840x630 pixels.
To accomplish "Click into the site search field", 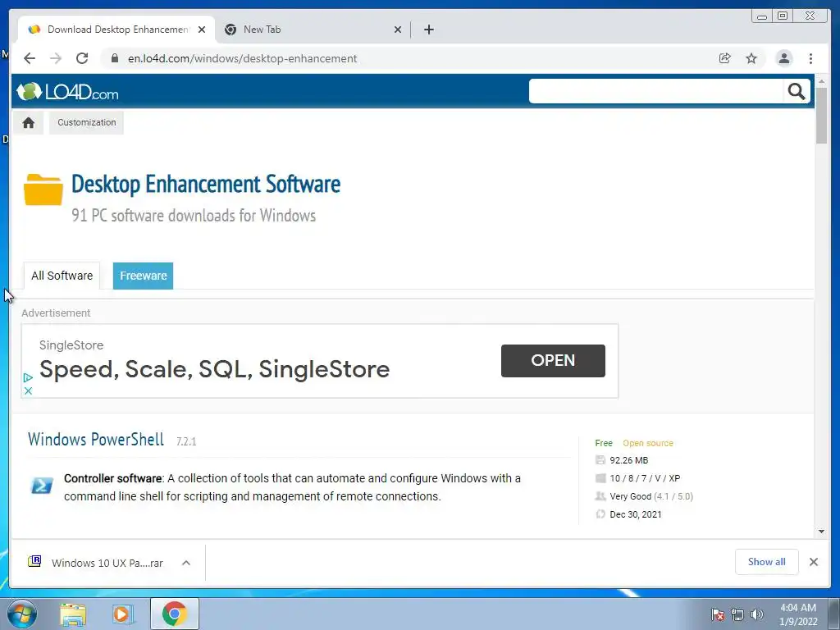I will [x=656, y=92].
